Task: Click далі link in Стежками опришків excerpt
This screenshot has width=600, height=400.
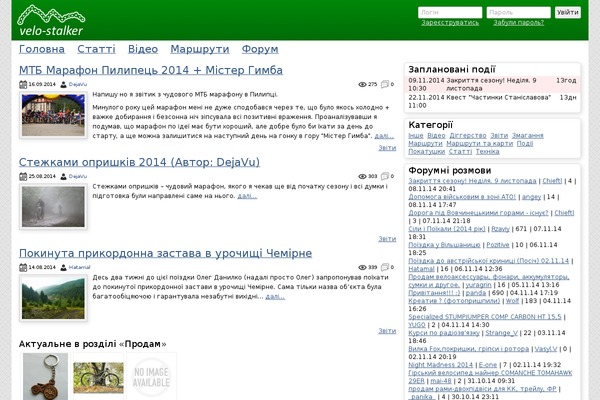Action: [247, 196]
